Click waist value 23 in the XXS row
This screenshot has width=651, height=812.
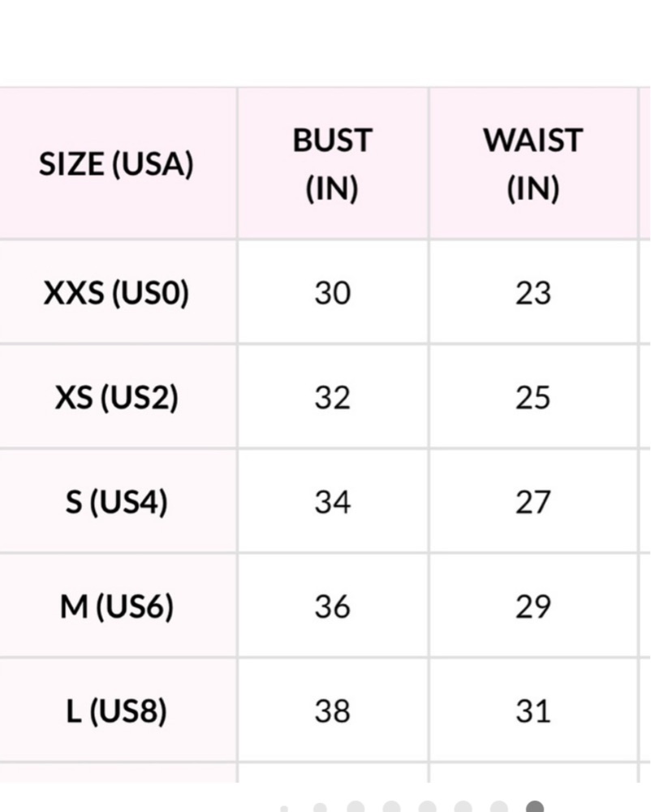tap(533, 293)
